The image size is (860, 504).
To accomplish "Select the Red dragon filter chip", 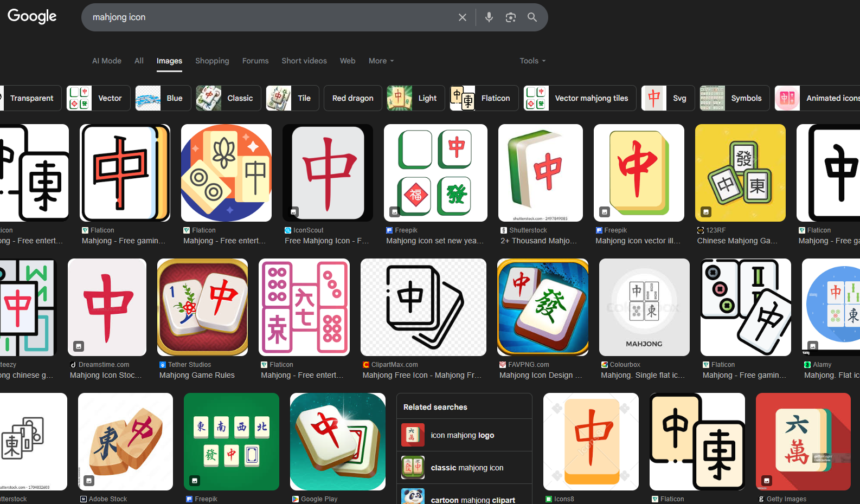I will [x=353, y=98].
